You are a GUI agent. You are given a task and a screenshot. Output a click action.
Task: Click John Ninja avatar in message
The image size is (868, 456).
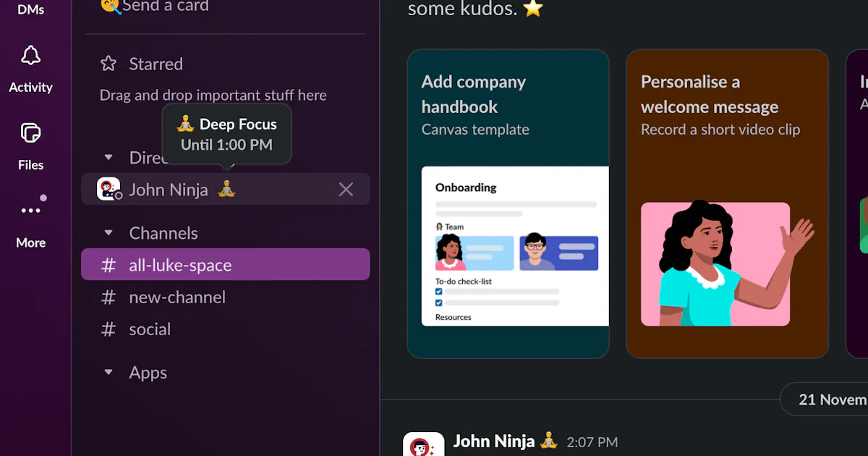pyautogui.click(x=424, y=444)
